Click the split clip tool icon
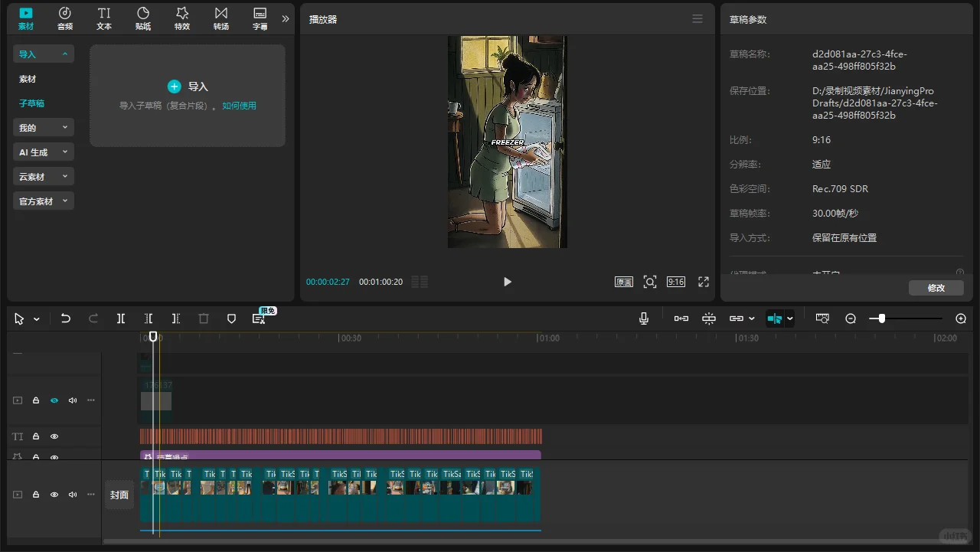The image size is (980, 552). (x=121, y=318)
